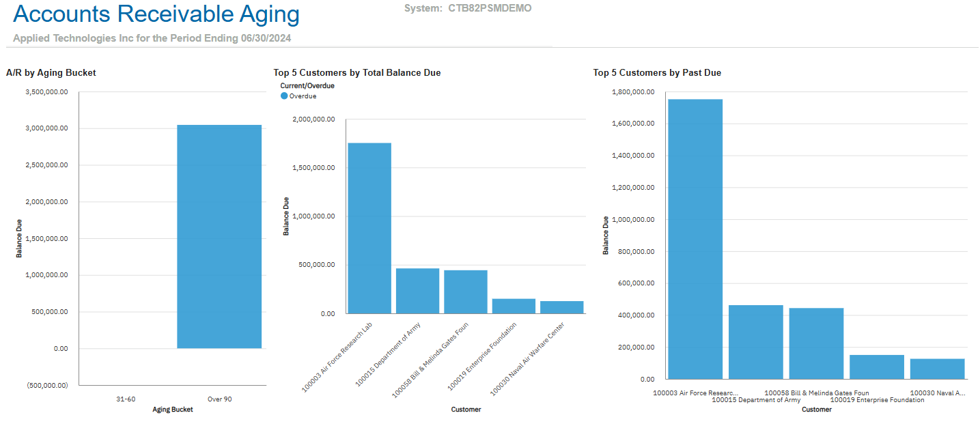Click the slanted 100015 Department of Army label
980x426 pixels.
click(x=388, y=355)
